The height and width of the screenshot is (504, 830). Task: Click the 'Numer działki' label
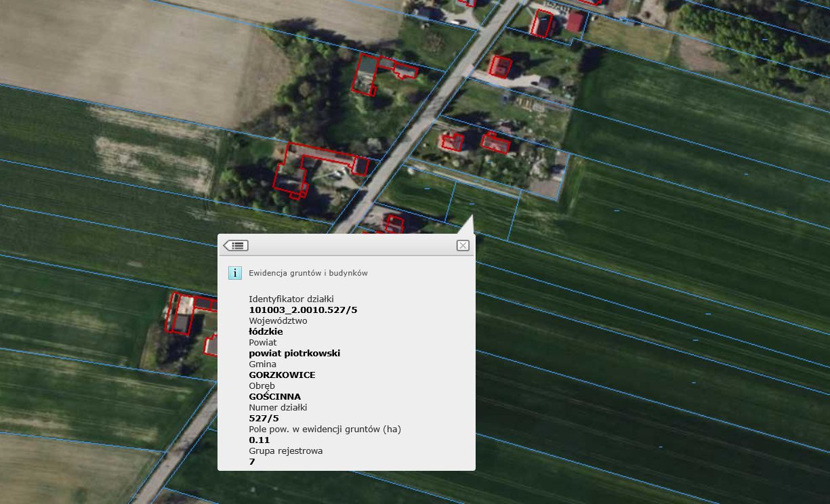pyautogui.click(x=278, y=407)
